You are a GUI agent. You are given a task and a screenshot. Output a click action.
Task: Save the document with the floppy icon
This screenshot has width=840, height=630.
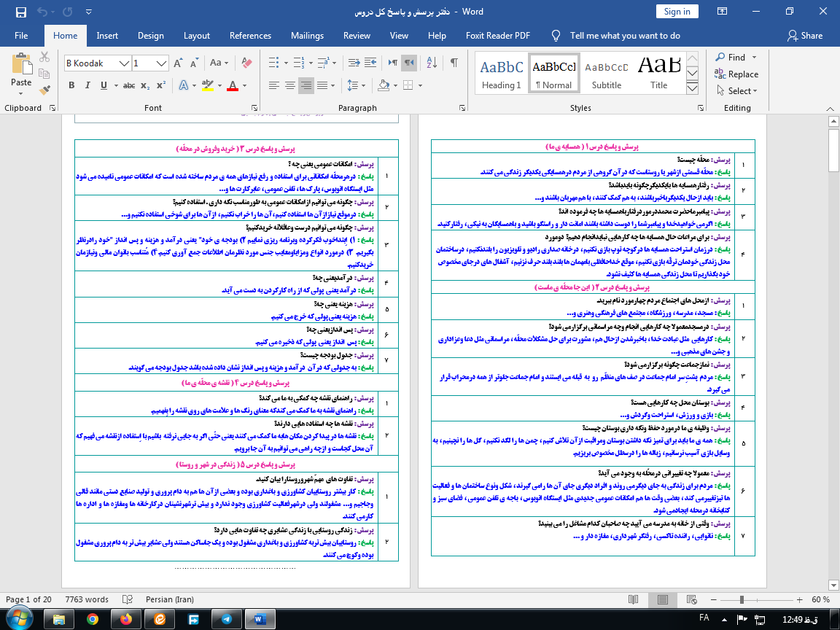coord(21,12)
